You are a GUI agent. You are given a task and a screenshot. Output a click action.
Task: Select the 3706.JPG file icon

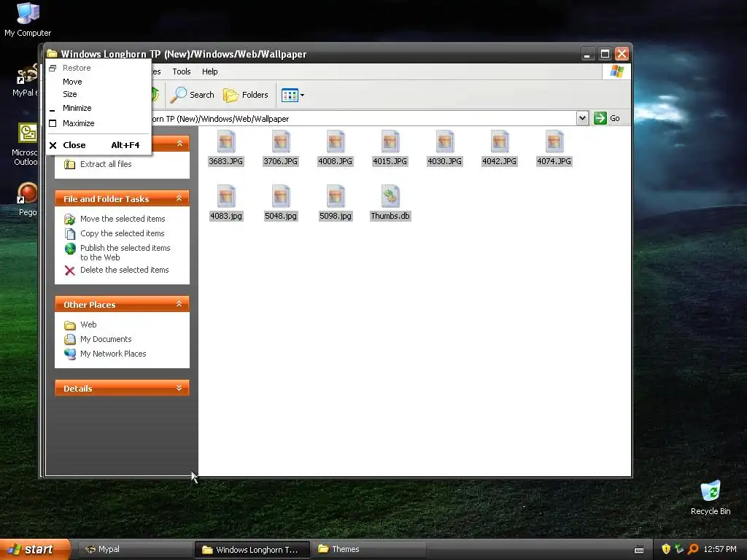281,141
